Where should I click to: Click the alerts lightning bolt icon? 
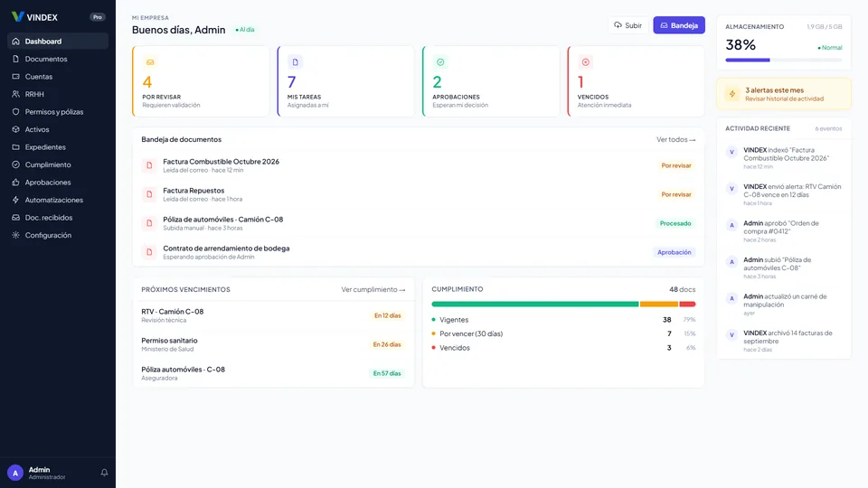click(x=732, y=94)
